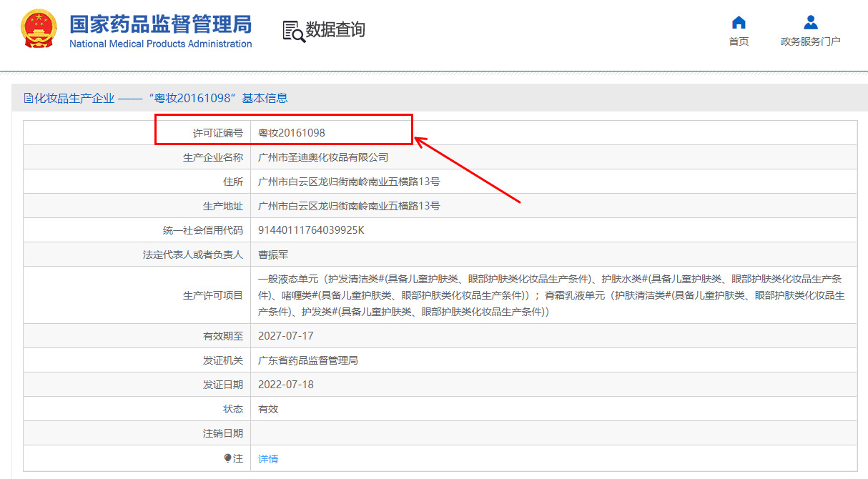The width and height of the screenshot is (868, 479).
Task: Click company name 广州市圣迪奥化妆品有限公司
Action: (323, 157)
